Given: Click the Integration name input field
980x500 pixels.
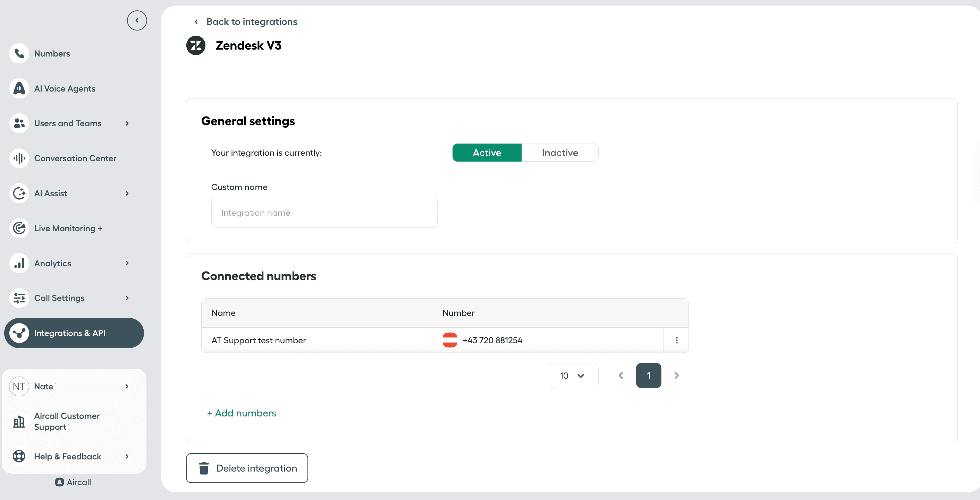Looking at the screenshot, I should click(324, 213).
